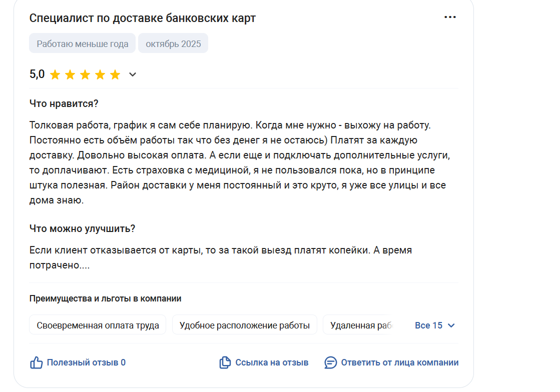Viewport: 560px width, 392px height.
Task: Select the 'Работаю меньше года' tag
Action: tap(83, 43)
